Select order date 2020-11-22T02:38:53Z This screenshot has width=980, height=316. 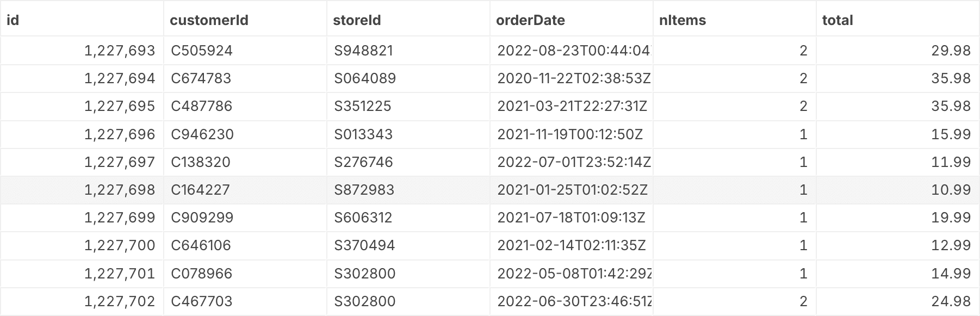574,78
